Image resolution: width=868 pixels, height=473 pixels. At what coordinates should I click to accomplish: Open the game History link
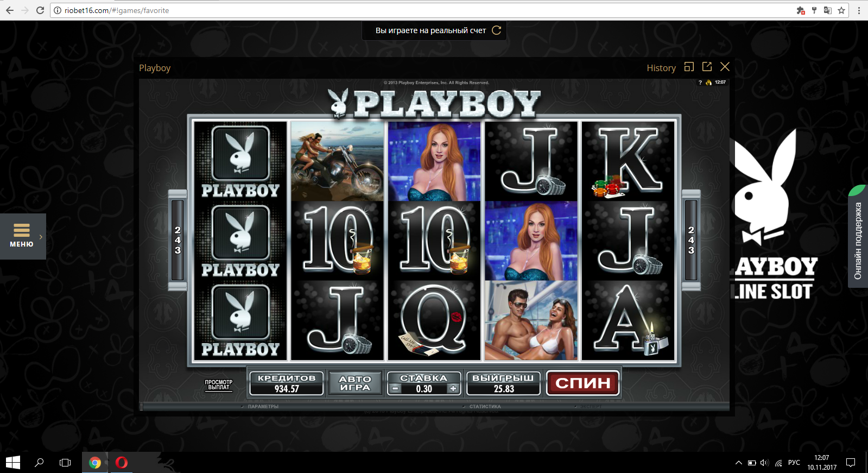[661, 68]
